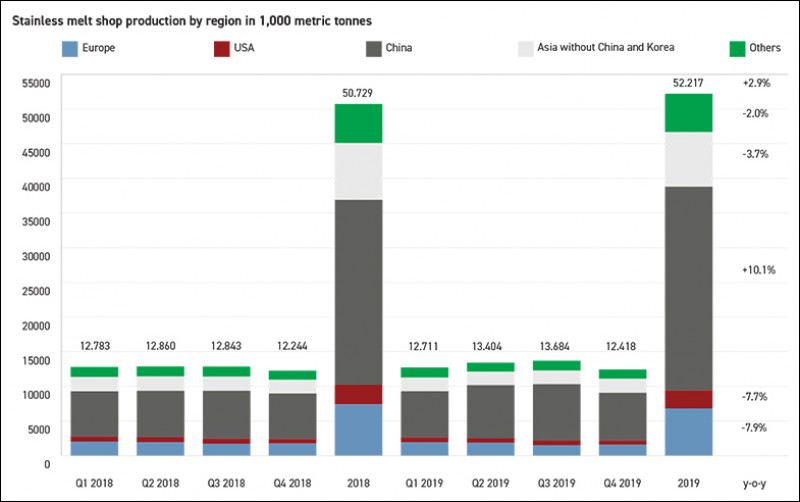The width and height of the screenshot is (800, 502).
Task: Select the Q1 2018 stacked bar
Action: tap(94, 411)
